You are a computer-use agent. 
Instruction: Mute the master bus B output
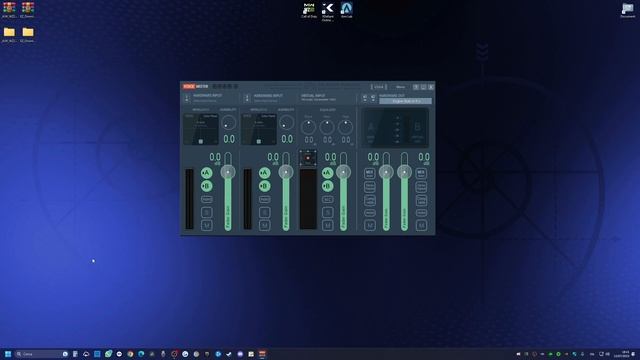click(421, 225)
